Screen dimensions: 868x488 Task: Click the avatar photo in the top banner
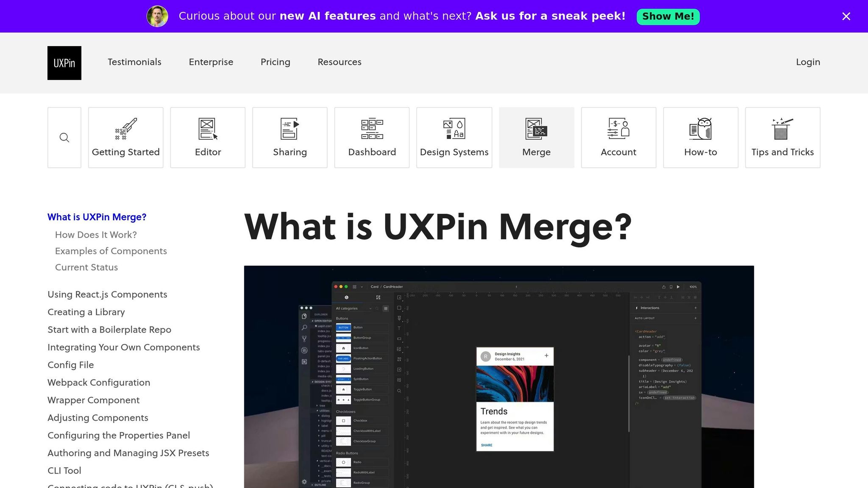coord(157,16)
